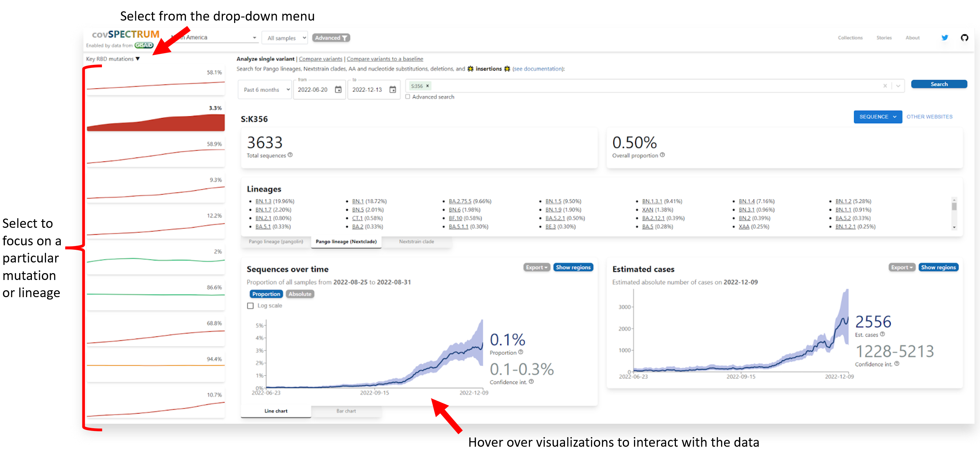Clear the variant search field
Image resolution: width=980 pixels, height=456 pixels.
point(885,86)
